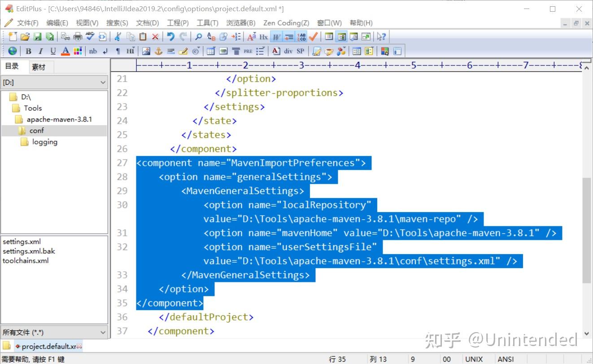The height and width of the screenshot is (364, 593).
Task: Toggle the auto indent button
Action: (288, 37)
